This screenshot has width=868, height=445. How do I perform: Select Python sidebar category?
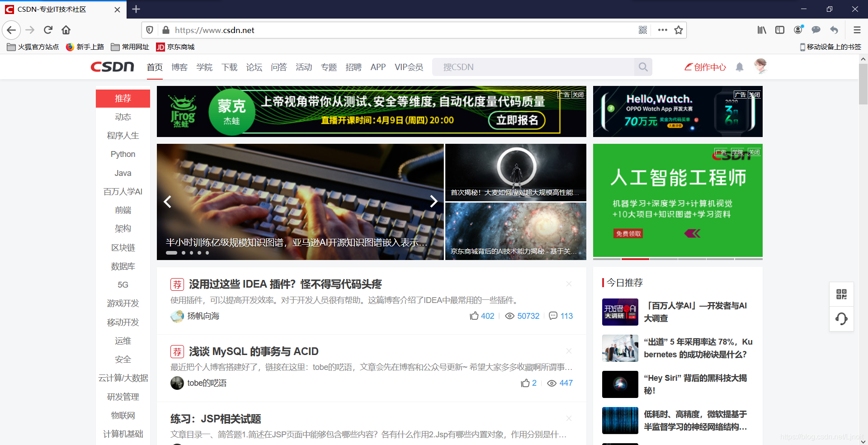pyautogui.click(x=123, y=154)
